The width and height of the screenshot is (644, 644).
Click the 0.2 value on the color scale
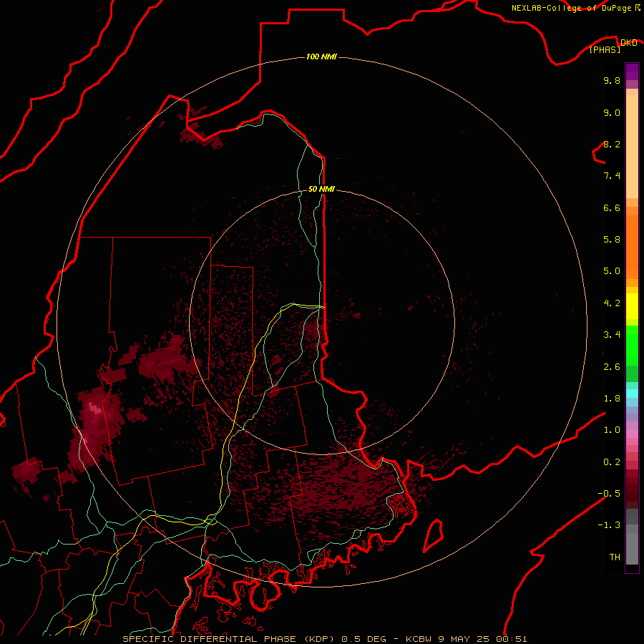[x=612, y=462]
